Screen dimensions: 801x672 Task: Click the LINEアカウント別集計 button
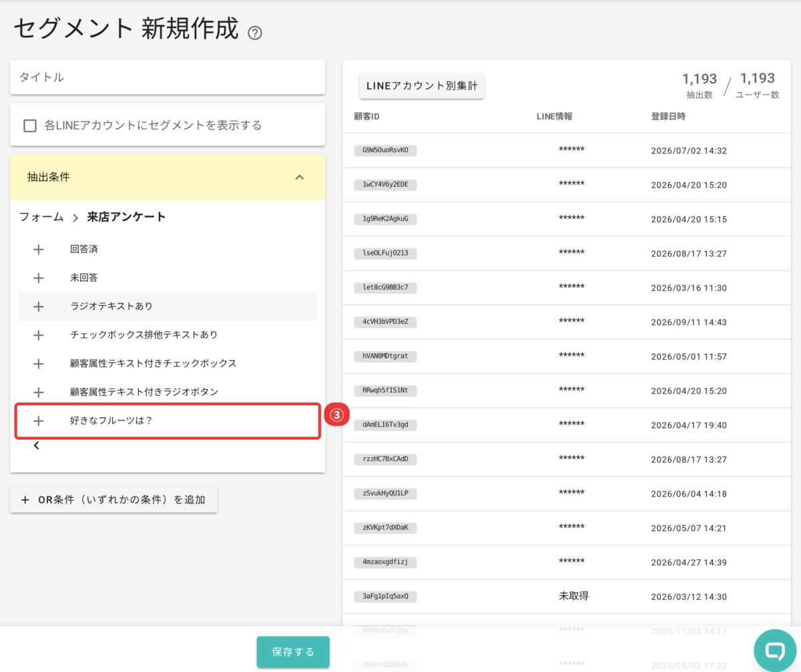422,86
